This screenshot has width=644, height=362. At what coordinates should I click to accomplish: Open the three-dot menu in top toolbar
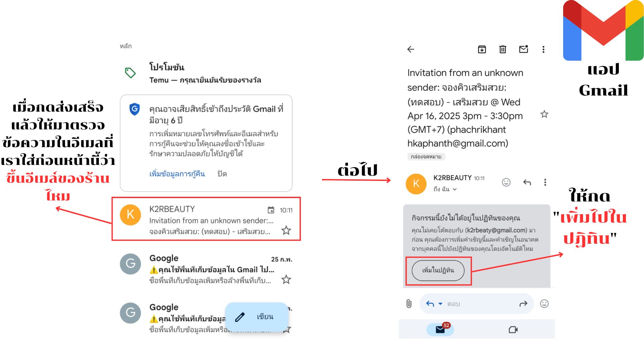pos(543,50)
